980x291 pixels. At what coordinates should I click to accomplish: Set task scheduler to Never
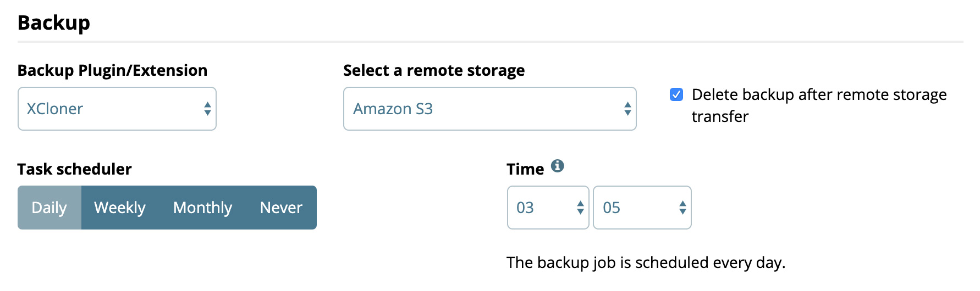[x=281, y=208]
